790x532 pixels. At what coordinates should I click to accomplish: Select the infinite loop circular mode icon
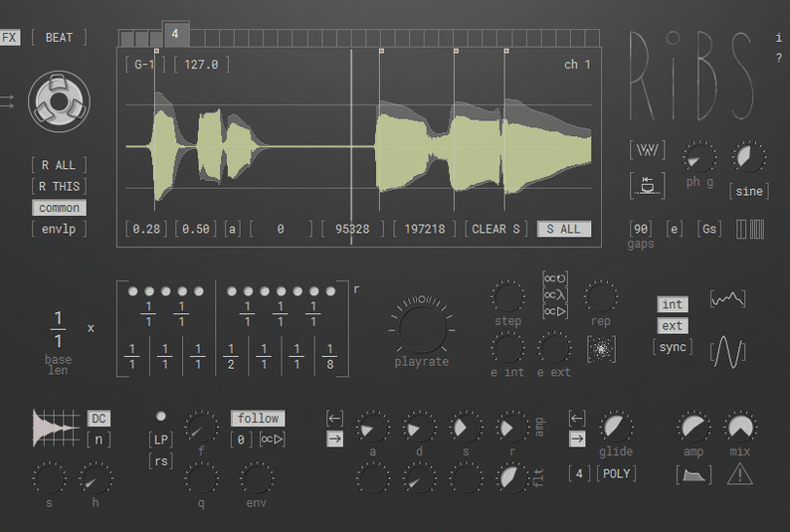[555, 278]
